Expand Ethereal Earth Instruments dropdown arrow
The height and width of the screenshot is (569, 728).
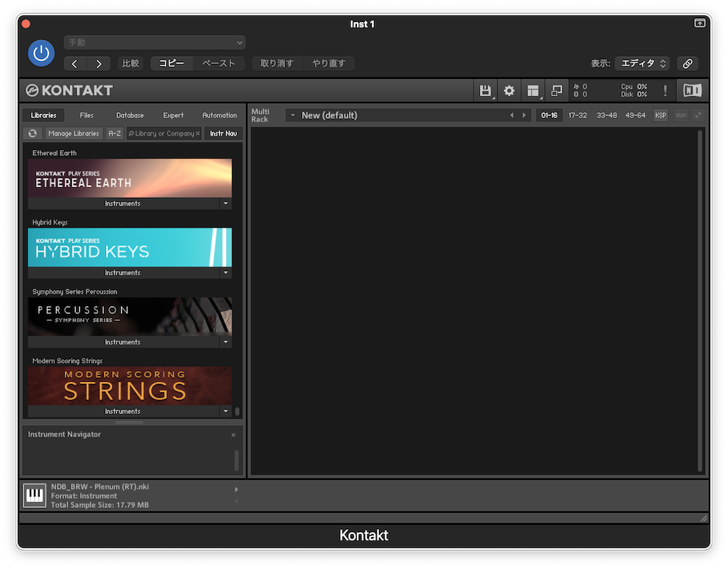click(225, 203)
